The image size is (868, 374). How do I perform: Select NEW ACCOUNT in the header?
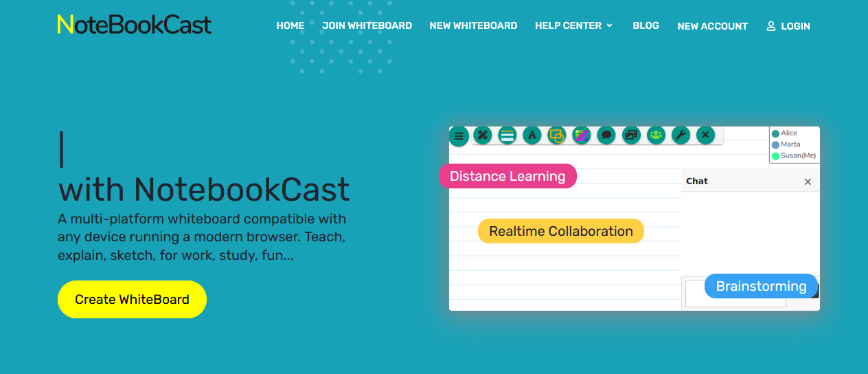[x=712, y=26]
